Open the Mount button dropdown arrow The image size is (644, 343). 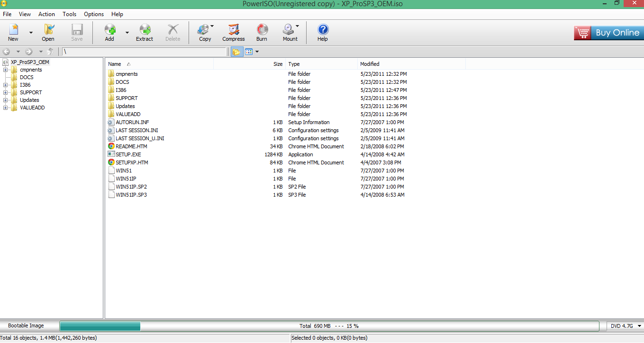(x=298, y=27)
